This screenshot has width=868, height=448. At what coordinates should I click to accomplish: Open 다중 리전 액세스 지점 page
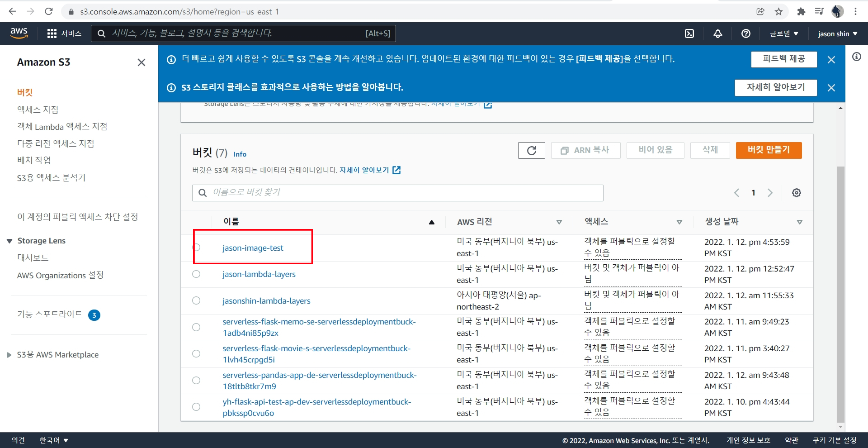click(56, 144)
